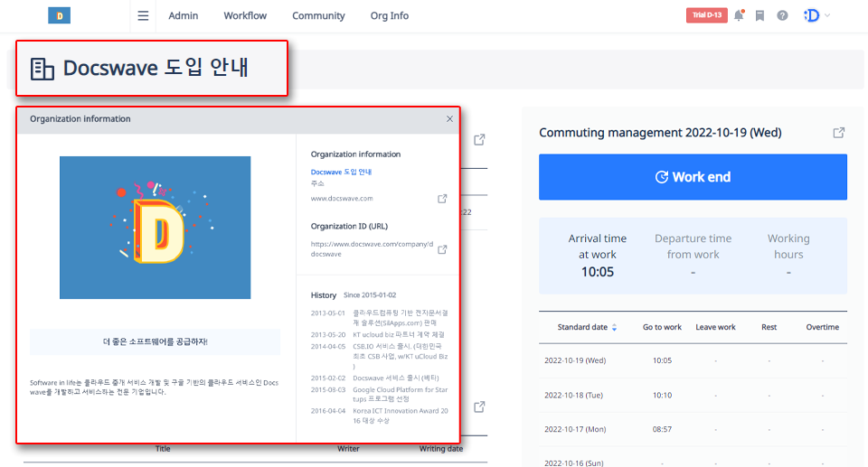Open the Workflow menu

coord(245,15)
